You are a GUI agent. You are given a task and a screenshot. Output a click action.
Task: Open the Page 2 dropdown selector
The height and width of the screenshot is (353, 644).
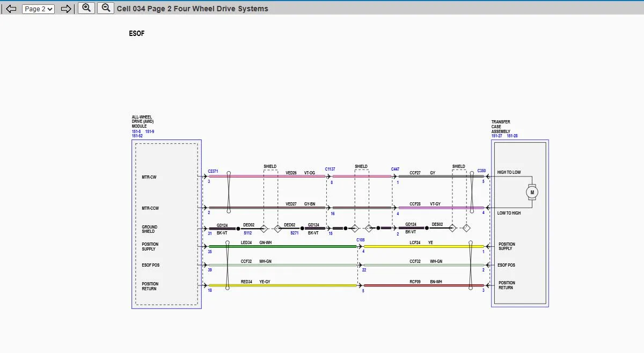coord(38,9)
